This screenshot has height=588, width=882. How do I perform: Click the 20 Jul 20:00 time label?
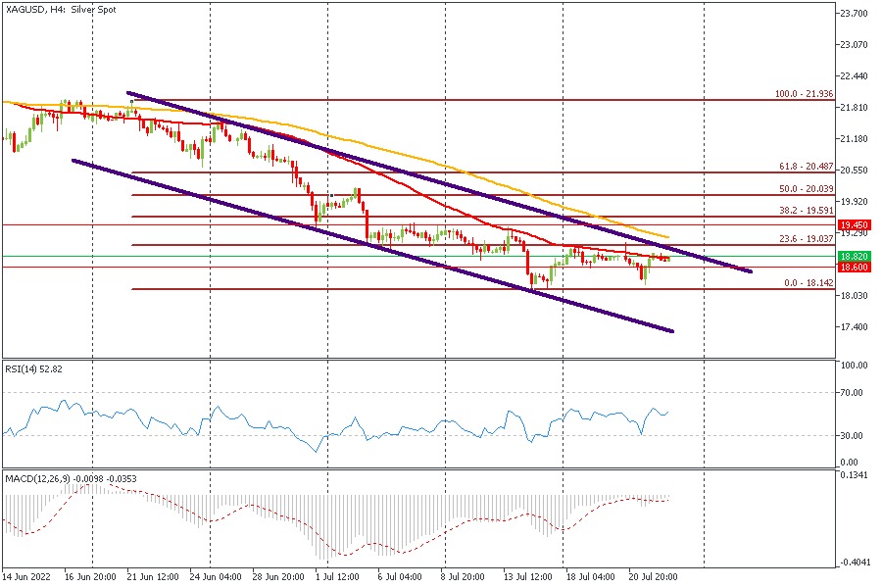click(x=652, y=578)
